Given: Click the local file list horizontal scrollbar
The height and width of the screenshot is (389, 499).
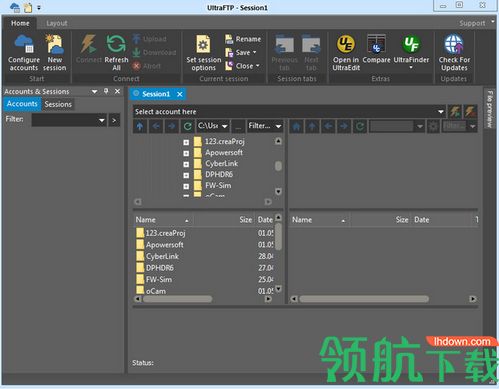Looking at the screenshot, I should click(178, 299).
